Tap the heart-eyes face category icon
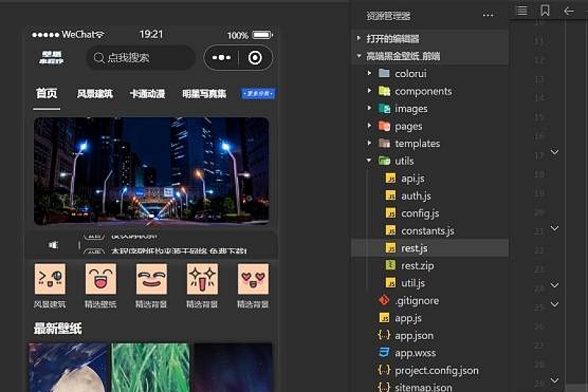The width and height of the screenshot is (588, 392). pyautogui.click(x=253, y=279)
